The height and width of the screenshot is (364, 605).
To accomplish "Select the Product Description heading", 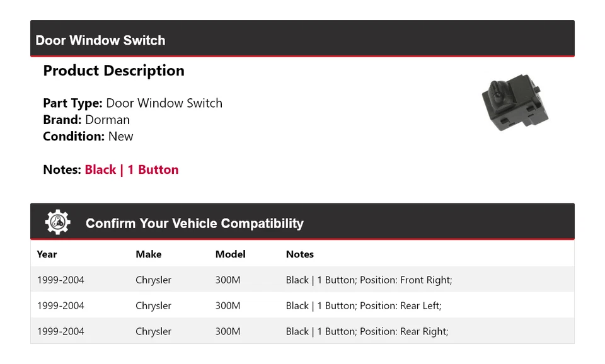I will [113, 71].
